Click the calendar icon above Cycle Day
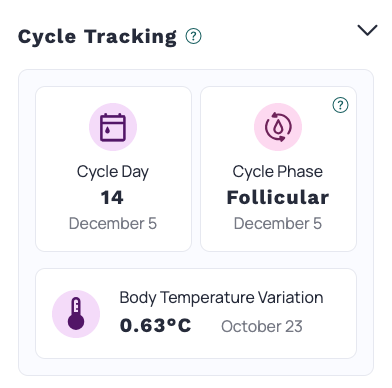Viewport: 392px width, 388px height. (113, 127)
